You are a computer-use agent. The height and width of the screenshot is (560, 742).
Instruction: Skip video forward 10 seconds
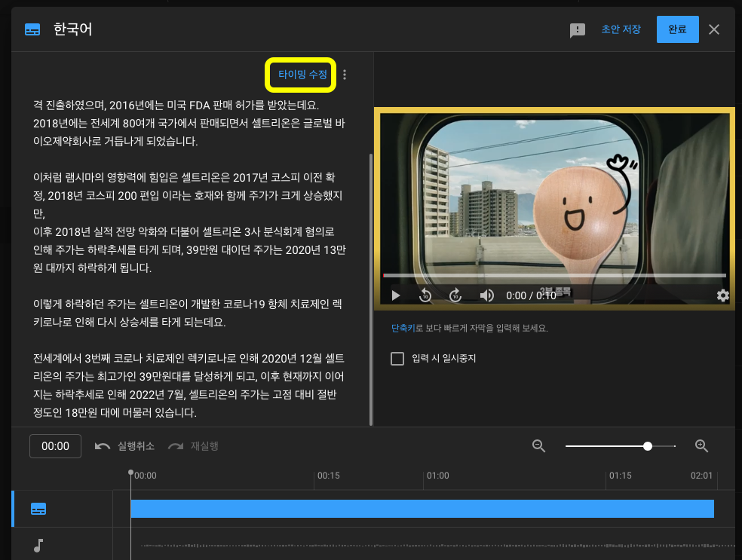455,295
